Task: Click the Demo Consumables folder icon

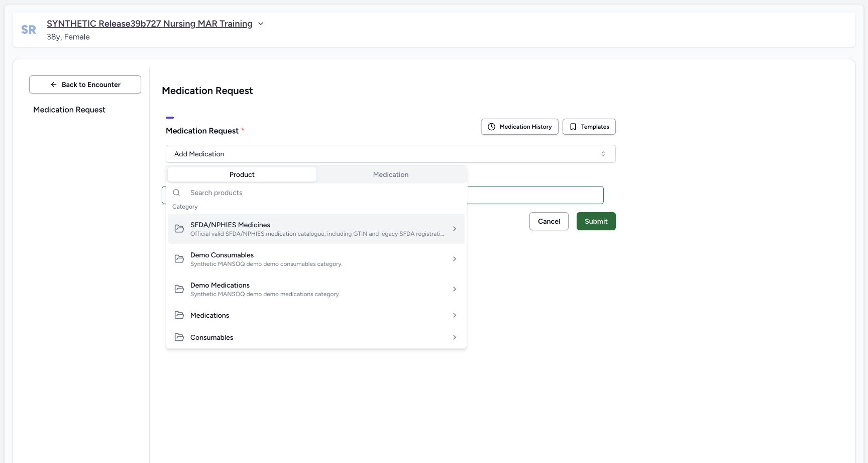Action: point(179,259)
